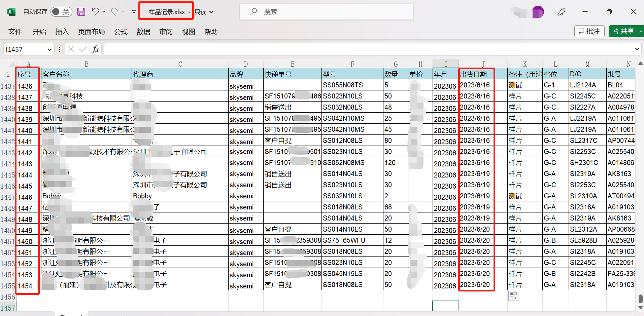
Task: Open the Undo history dropdown
Action: tap(104, 12)
